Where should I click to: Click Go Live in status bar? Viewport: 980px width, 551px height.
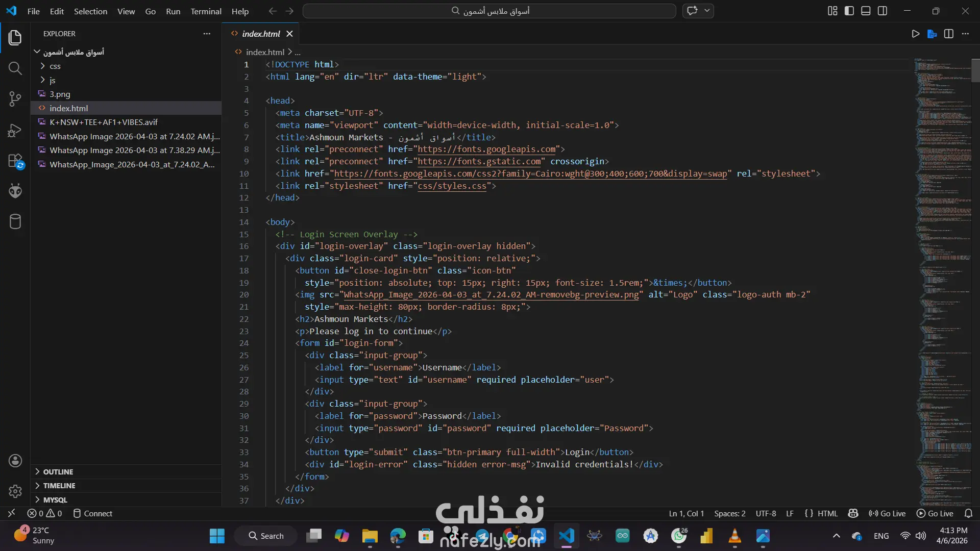[887, 513]
